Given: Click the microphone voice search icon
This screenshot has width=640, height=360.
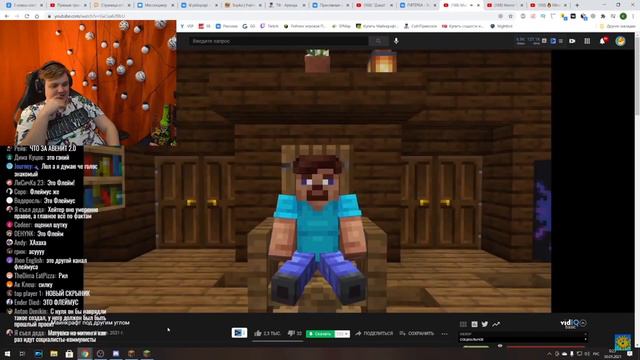Looking at the screenshot, I should click(396, 41).
